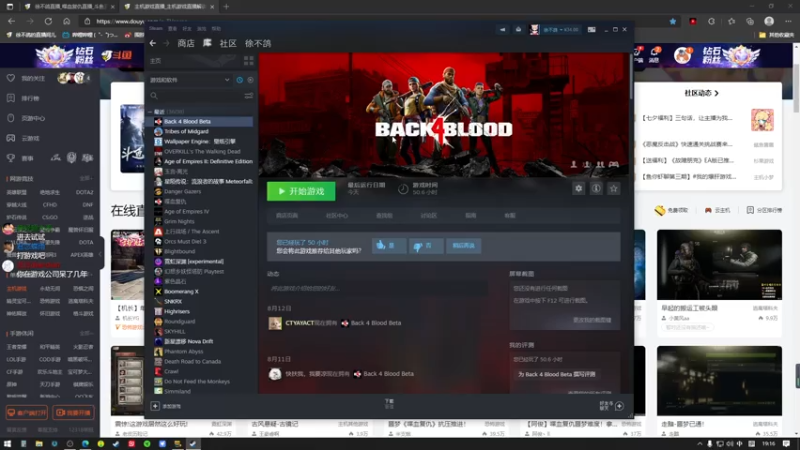
Task: Open the games and software filter dropdown
Action: 189,80
